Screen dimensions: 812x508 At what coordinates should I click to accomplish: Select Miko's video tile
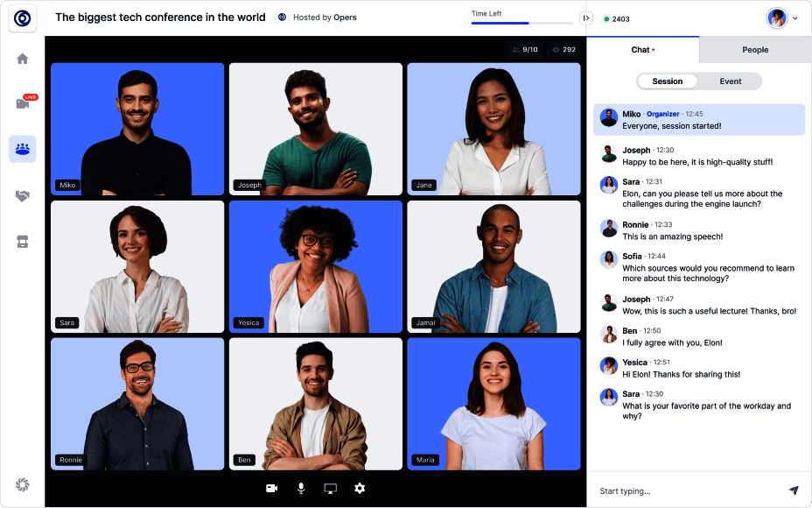pos(137,129)
